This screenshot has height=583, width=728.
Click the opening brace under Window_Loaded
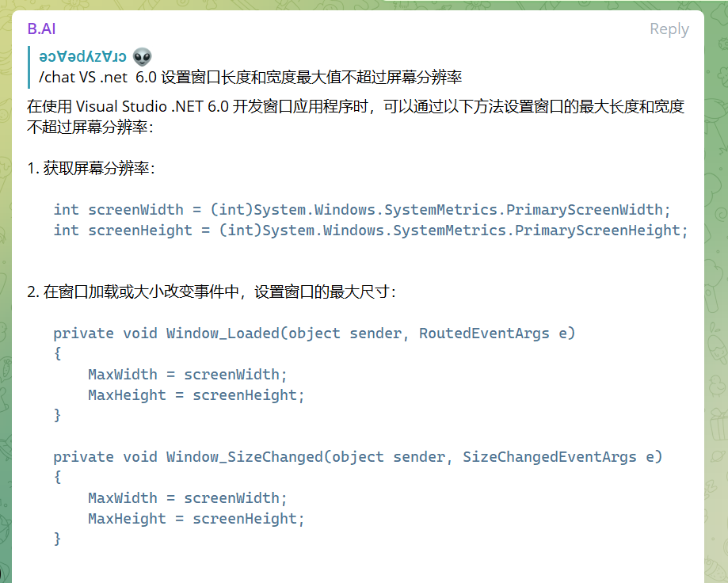(57, 354)
